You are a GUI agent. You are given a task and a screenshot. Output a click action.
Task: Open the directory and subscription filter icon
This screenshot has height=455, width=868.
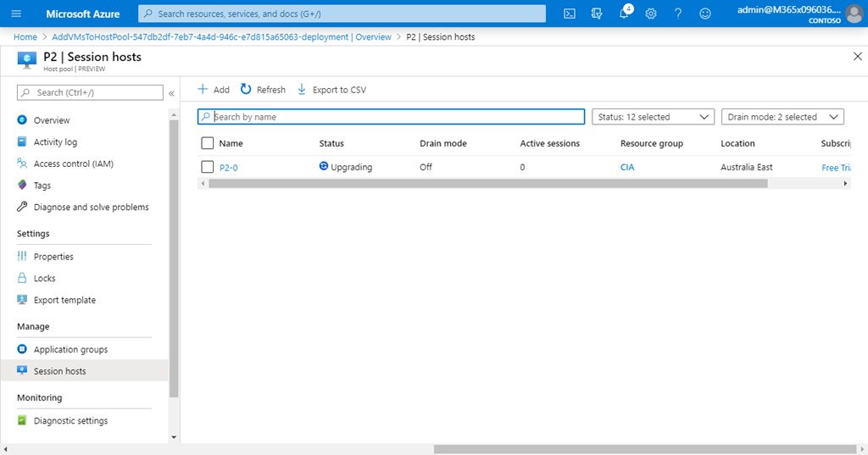pyautogui.click(x=597, y=14)
